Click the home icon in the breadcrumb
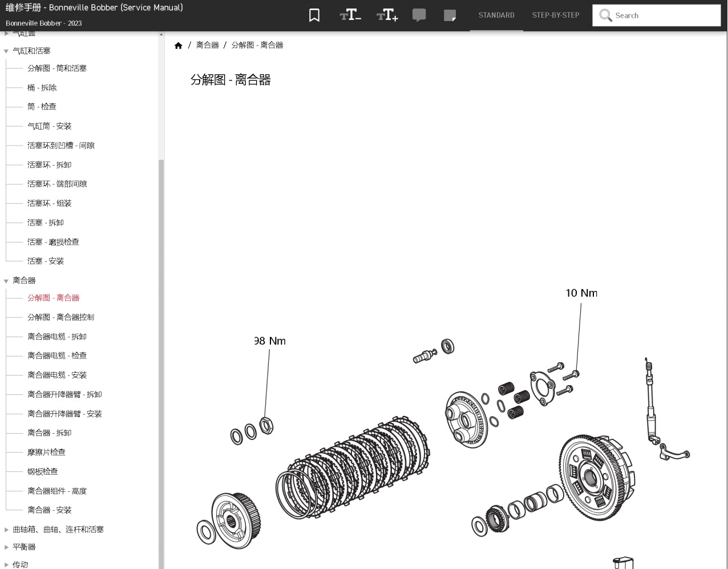728x569 pixels. 179,45
